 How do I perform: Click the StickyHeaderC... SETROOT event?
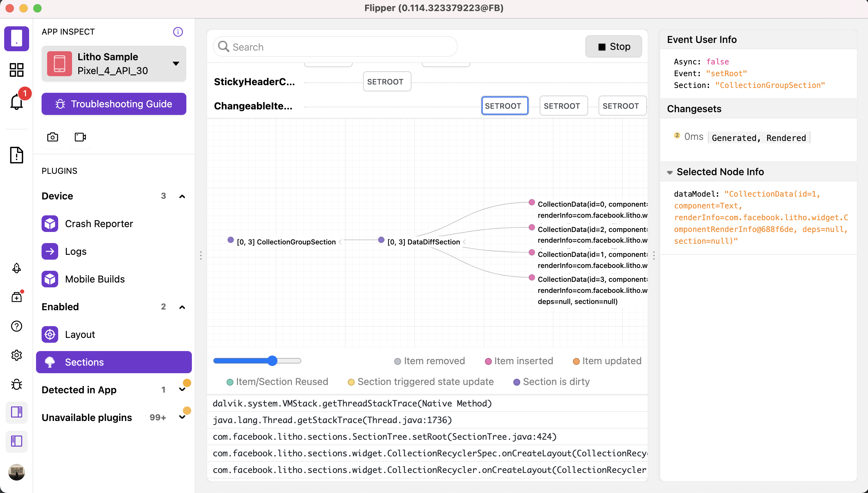pos(387,82)
